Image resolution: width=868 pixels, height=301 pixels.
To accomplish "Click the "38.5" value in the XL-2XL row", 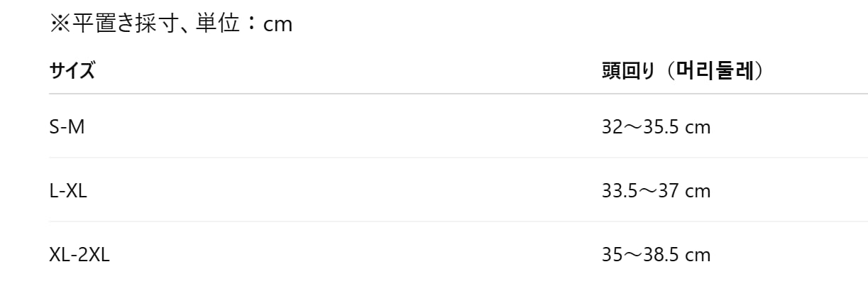I will pyautogui.click(x=661, y=255).
